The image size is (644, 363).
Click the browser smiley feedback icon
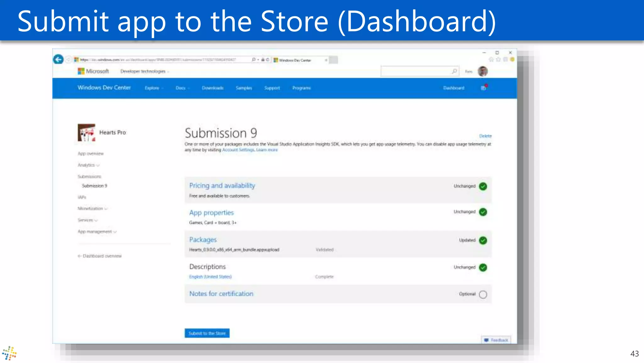(x=512, y=60)
